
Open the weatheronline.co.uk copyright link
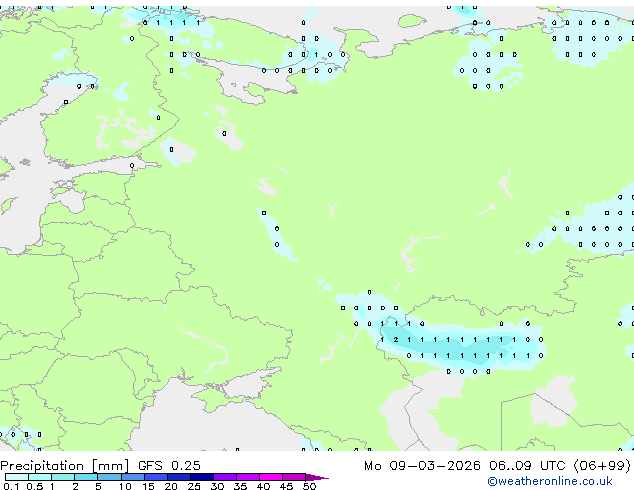click(x=550, y=481)
